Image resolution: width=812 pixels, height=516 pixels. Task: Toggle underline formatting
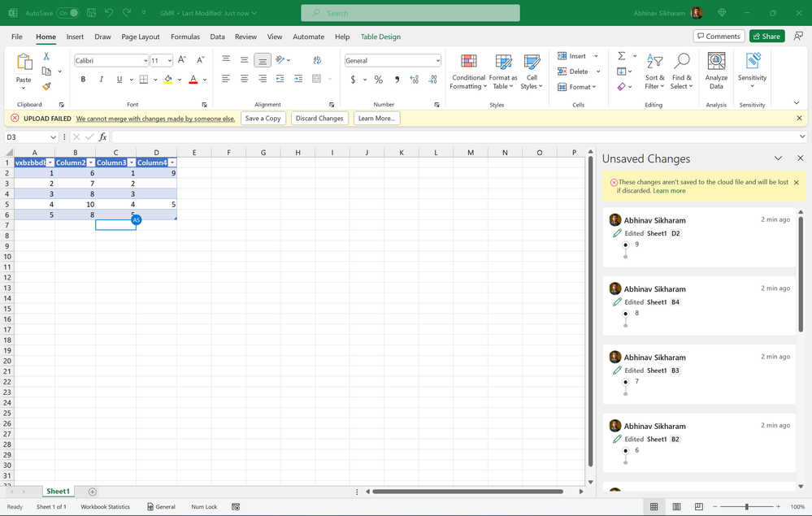tap(119, 79)
